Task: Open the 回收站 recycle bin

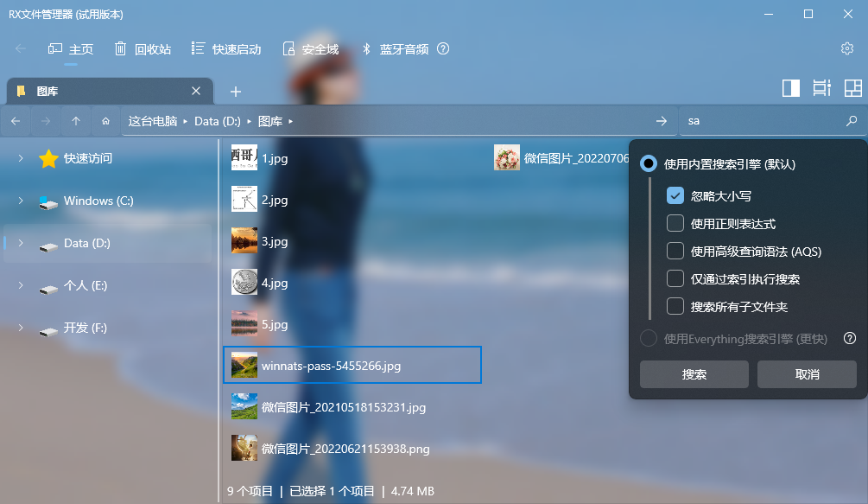Action: (x=143, y=49)
